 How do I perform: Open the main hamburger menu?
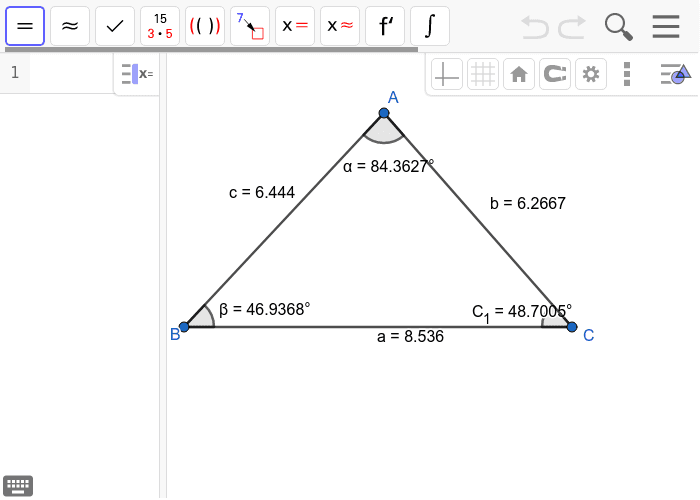pos(666,27)
